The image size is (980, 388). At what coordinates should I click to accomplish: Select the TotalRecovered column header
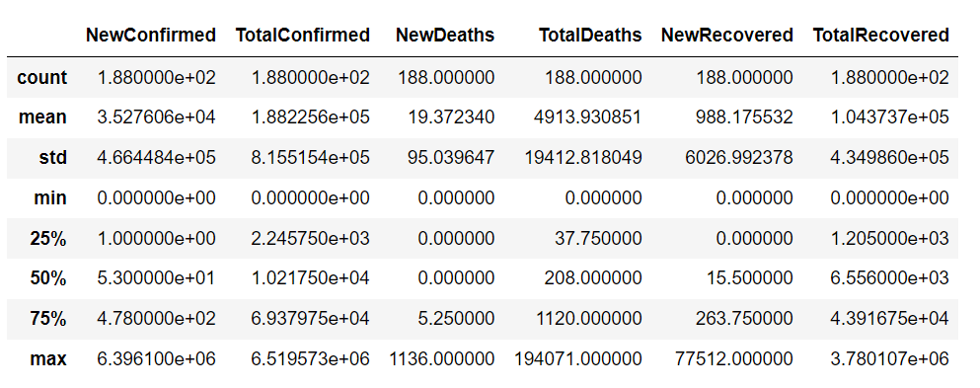pos(880,35)
